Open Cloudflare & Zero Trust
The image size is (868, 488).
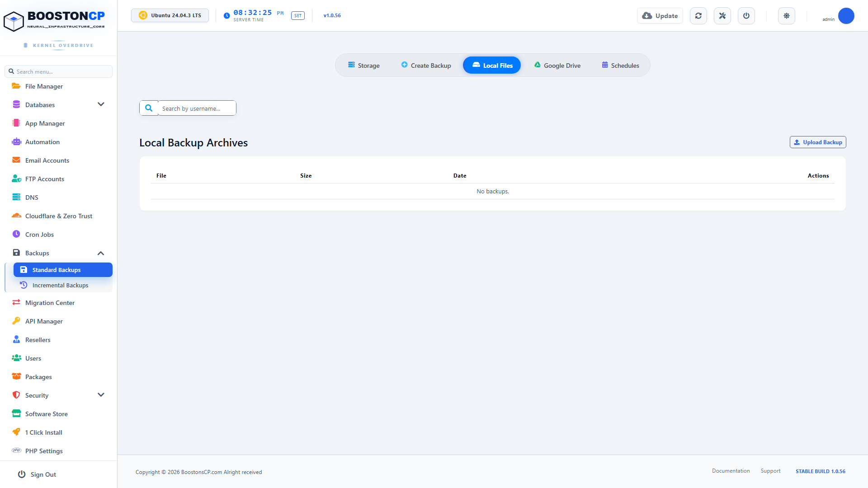click(59, 216)
